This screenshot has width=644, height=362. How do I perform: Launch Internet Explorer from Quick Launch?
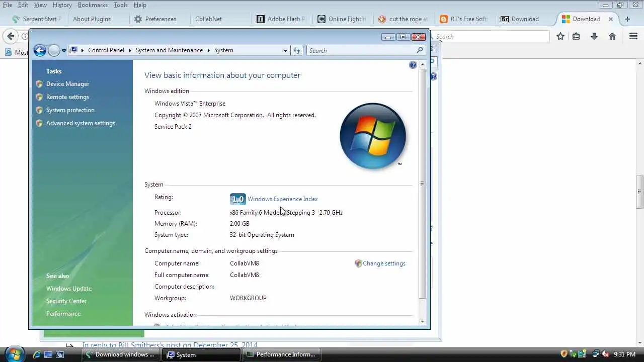pos(37,354)
